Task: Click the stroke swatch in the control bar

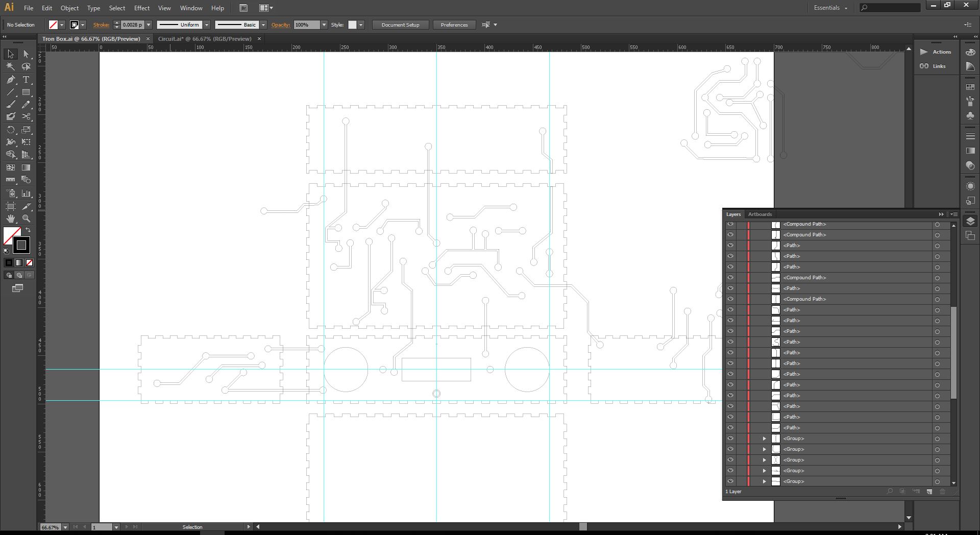Action: (x=74, y=25)
